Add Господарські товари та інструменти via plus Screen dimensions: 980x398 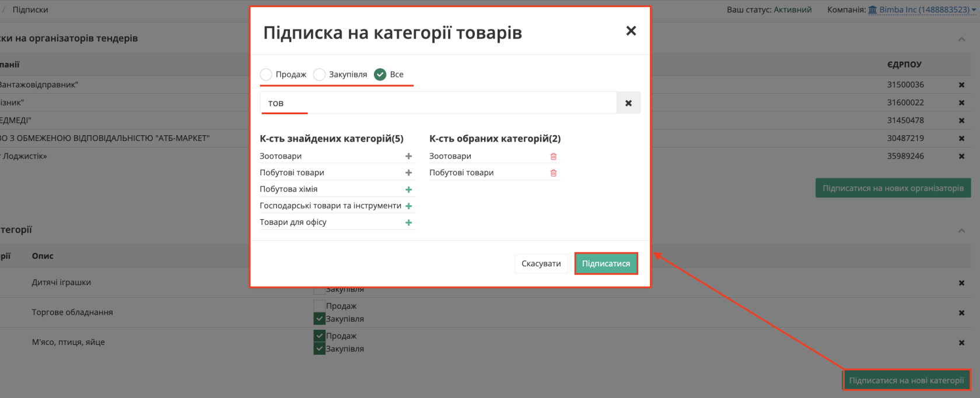click(x=408, y=206)
